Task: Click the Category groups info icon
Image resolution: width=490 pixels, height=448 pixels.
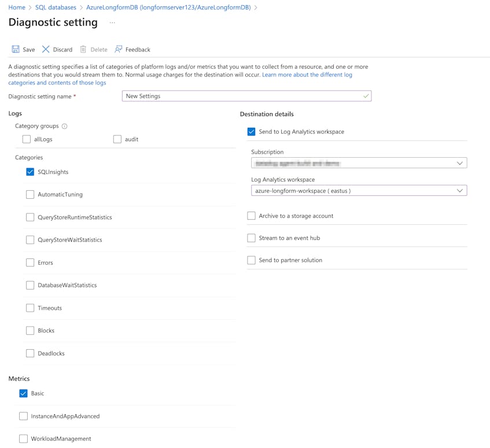Action: [64, 126]
